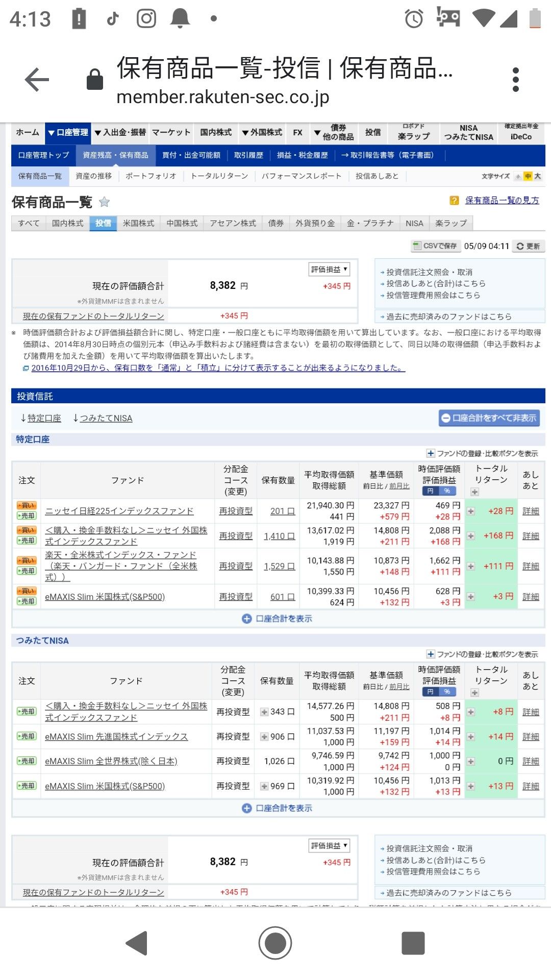The image size is (551, 980).
Task: Switch to the 米国株式 holdings tab
Action: (x=138, y=223)
